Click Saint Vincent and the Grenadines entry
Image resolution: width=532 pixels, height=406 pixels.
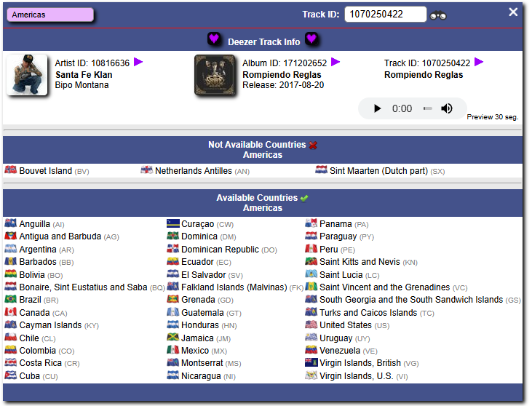pyautogui.click(x=386, y=287)
